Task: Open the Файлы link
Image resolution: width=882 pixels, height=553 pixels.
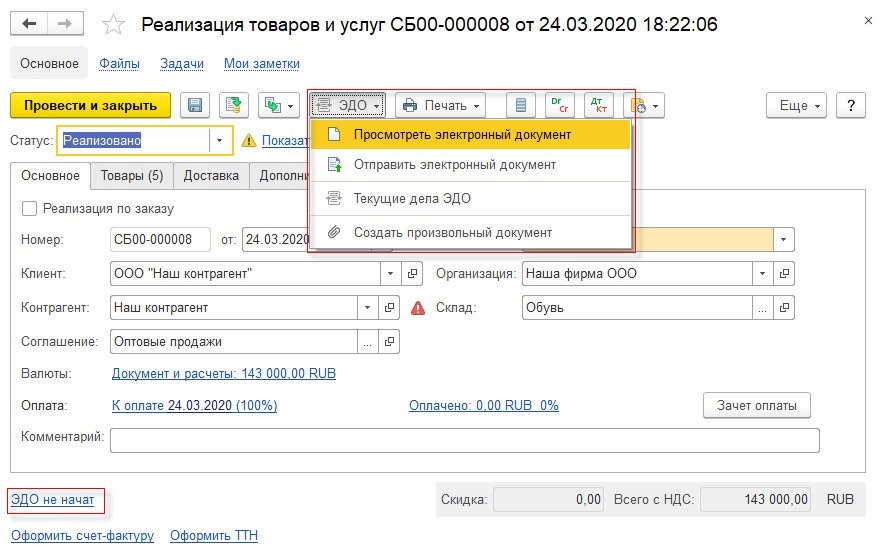Action: point(119,64)
